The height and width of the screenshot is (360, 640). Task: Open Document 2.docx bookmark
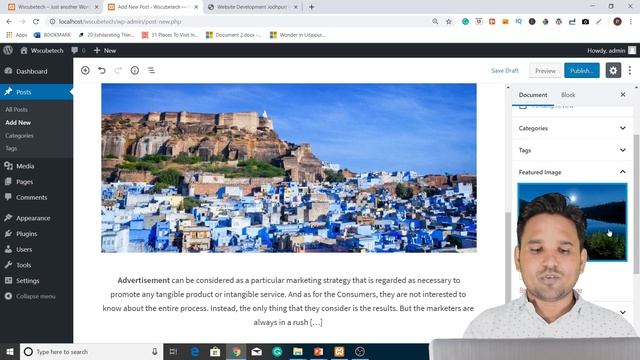pyautogui.click(x=233, y=35)
